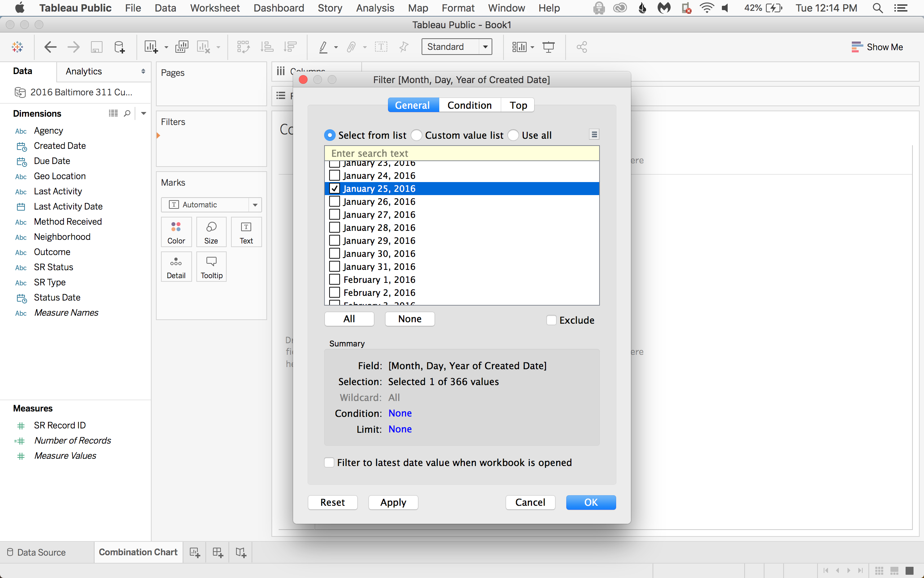Click the Reset button
Image resolution: width=924 pixels, height=578 pixels.
point(332,502)
